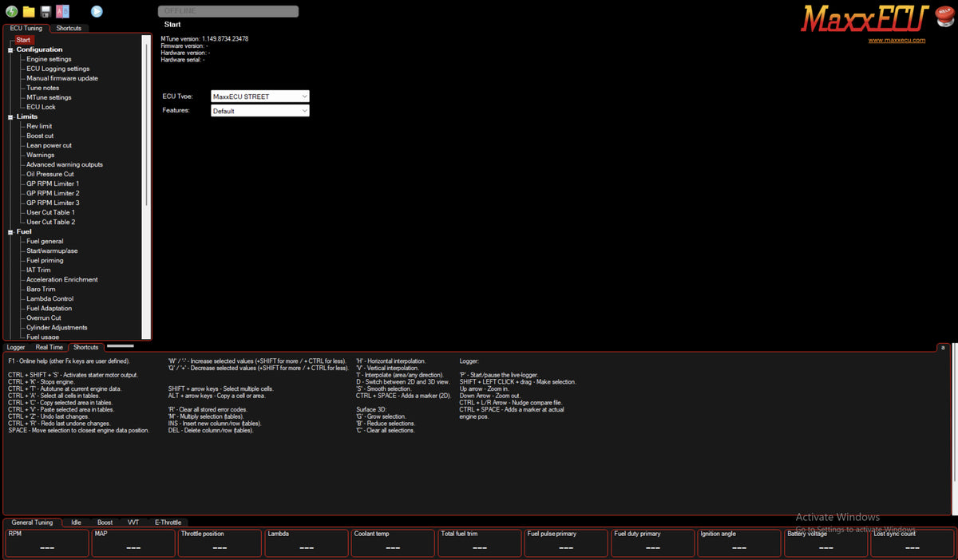This screenshot has width=958, height=560.
Task: Click the small 'a' button beside the shortcuts panel
Action: (x=942, y=347)
